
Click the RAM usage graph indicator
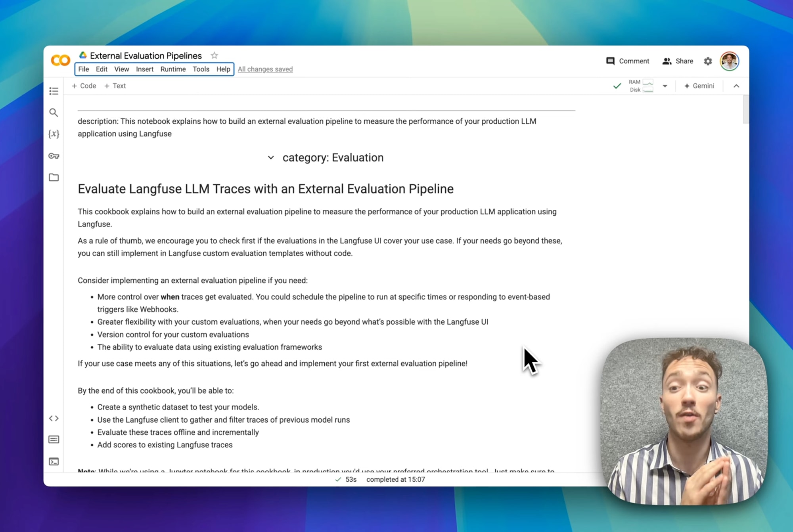tap(648, 82)
